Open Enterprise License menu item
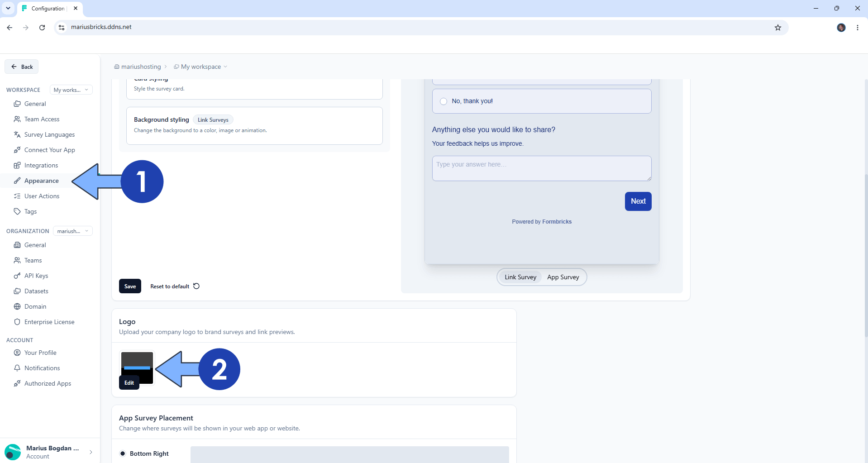This screenshot has width=868, height=463. click(x=50, y=322)
